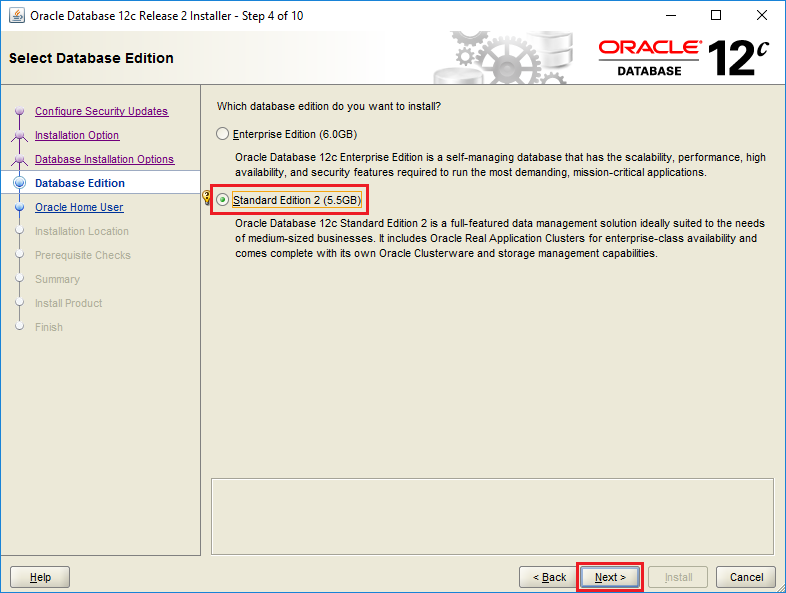Viewport: 786px width, 593px height.
Task: Open the Database Installation Options step
Action: pyautogui.click(x=104, y=159)
